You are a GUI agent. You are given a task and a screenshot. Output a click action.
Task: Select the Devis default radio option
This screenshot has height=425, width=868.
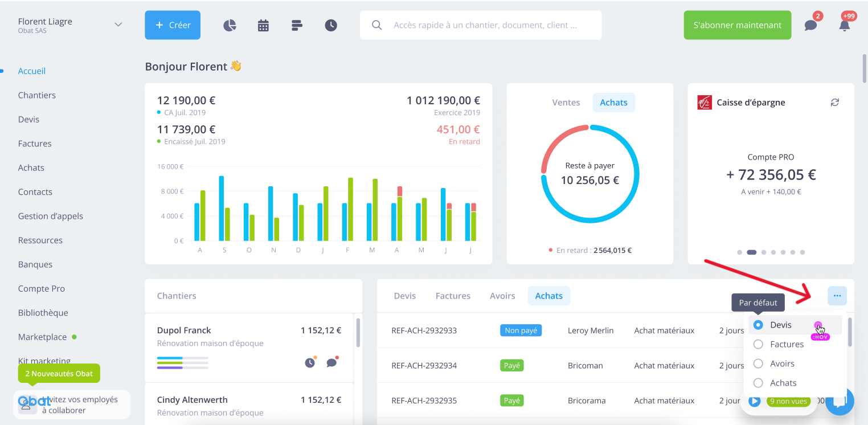(x=758, y=325)
